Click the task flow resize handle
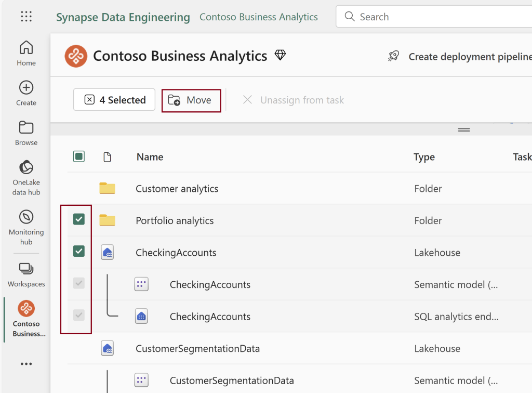The height and width of the screenshot is (393, 532). point(464,129)
